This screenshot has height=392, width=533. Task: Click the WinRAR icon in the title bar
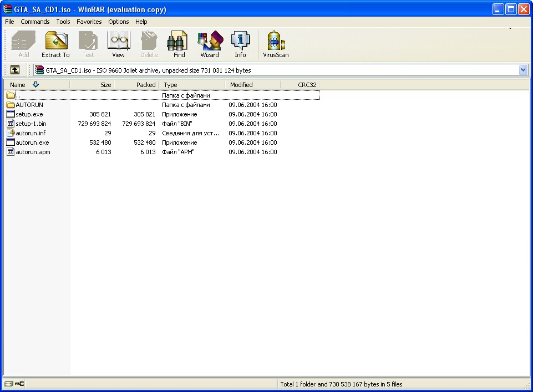click(x=7, y=9)
